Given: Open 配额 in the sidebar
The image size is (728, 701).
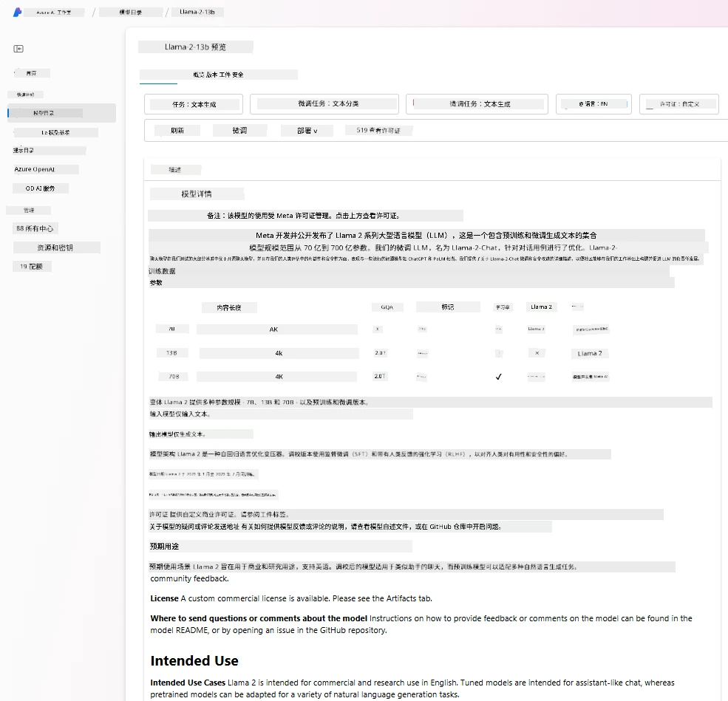Looking at the screenshot, I should [31, 267].
